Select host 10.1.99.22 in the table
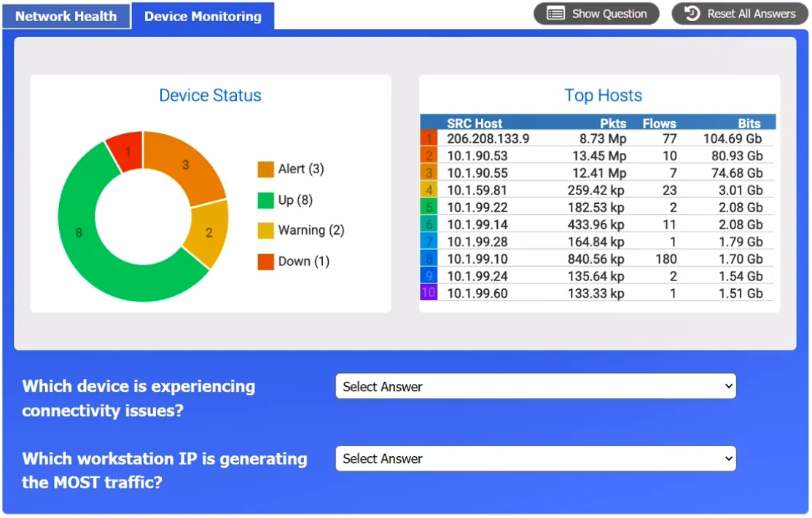812x518 pixels. point(477,207)
